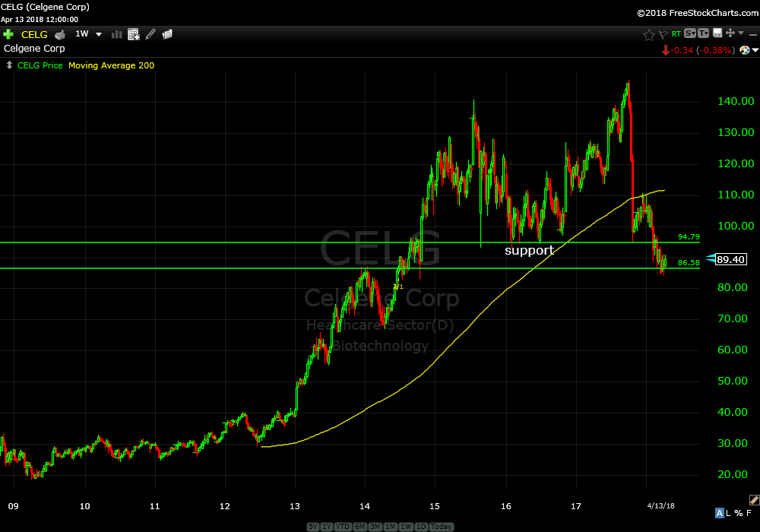Select the pencil drawing tool
This screenshot has height=532, width=760.
tap(150, 34)
